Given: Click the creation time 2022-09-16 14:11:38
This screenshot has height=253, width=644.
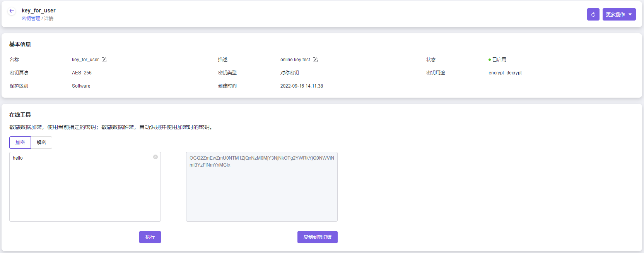Looking at the screenshot, I should [302, 86].
